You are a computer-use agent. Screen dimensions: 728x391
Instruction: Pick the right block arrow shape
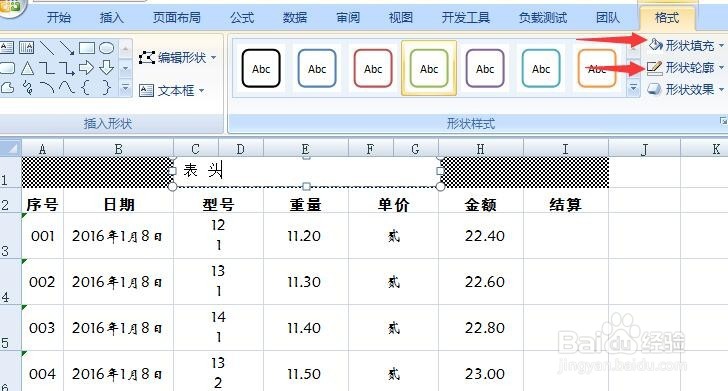(x=87, y=68)
